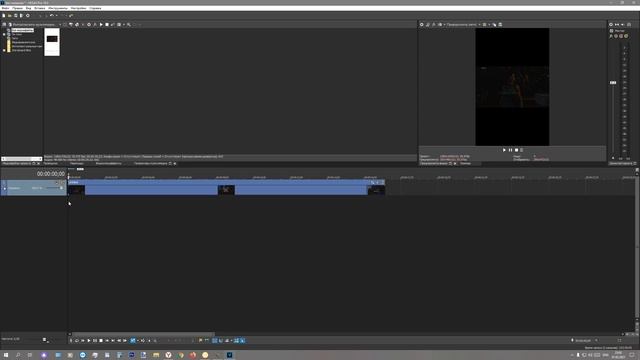Pause the video preview in the preview window
This screenshot has height=360, width=640.
(x=510, y=150)
